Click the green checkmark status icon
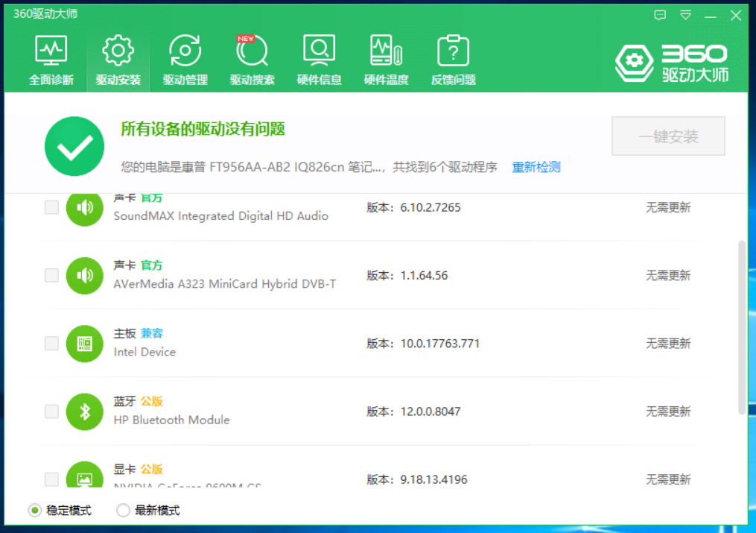 (x=74, y=146)
